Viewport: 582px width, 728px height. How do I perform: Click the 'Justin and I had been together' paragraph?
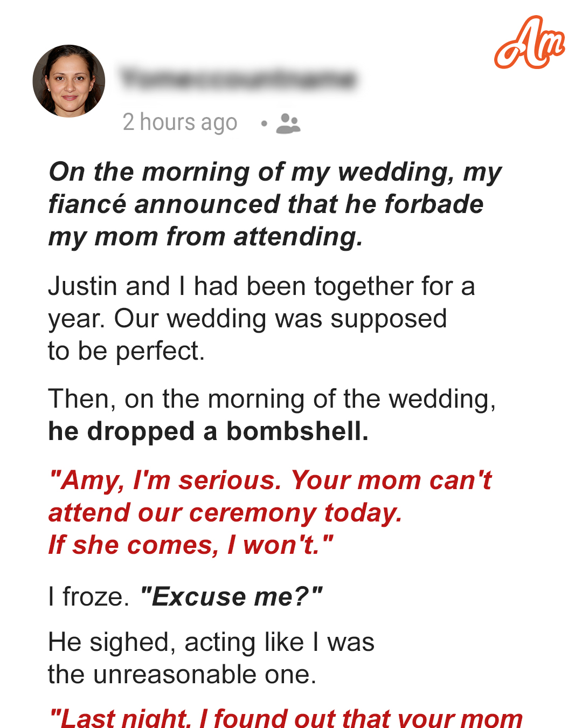[261, 318]
